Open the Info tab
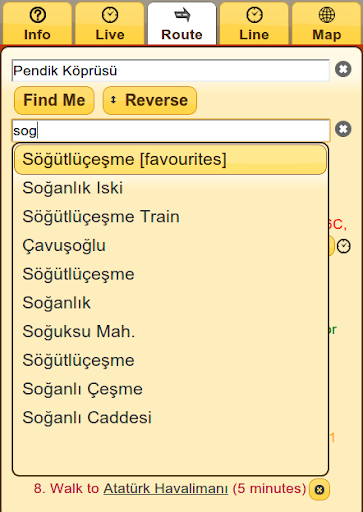 [37, 23]
